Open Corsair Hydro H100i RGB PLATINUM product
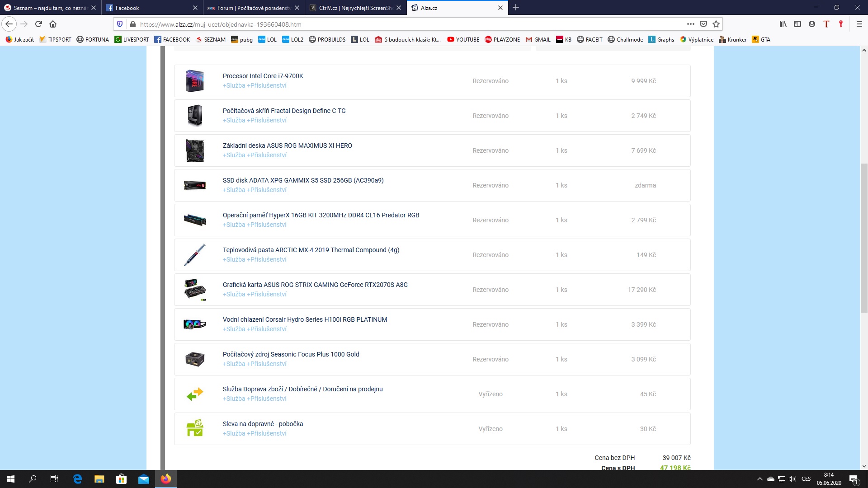 click(305, 319)
